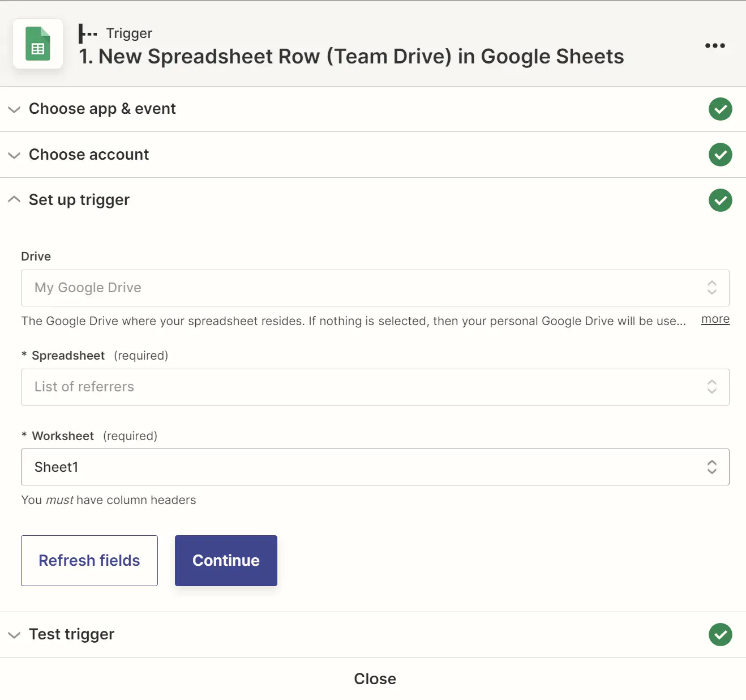
Task: Click the green checkmark on Choose app & event
Action: pos(721,109)
